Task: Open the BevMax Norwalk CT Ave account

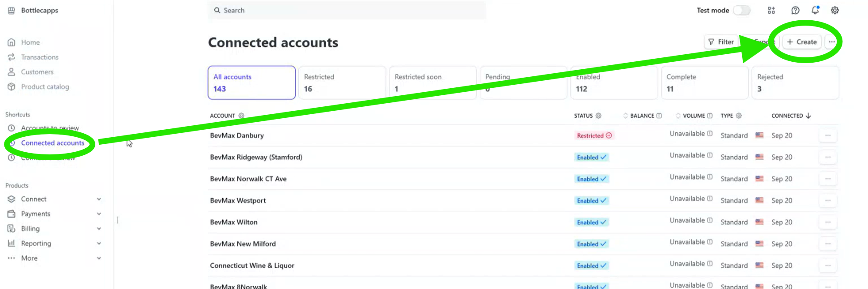Action: (x=248, y=179)
